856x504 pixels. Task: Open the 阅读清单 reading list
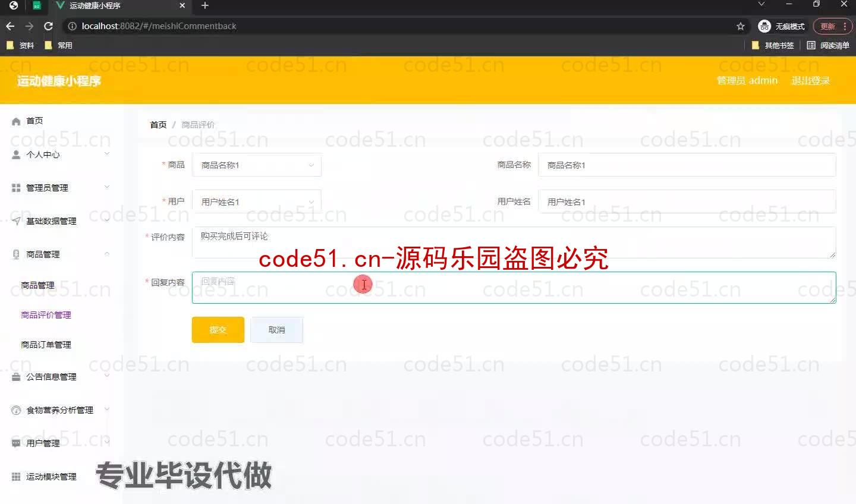point(828,45)
